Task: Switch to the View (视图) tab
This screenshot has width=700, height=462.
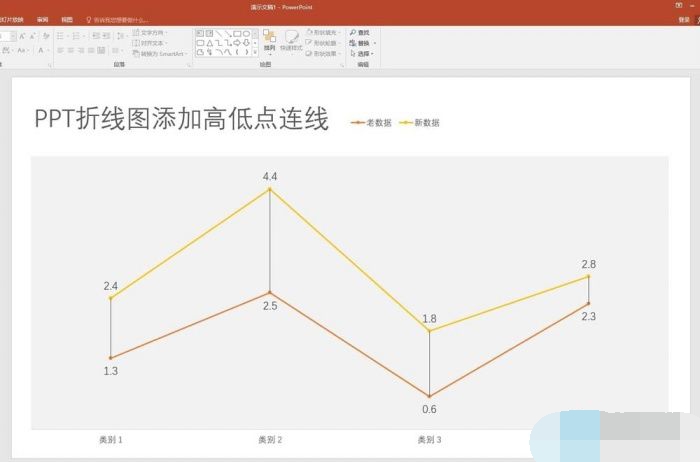Action: [67, 19]
